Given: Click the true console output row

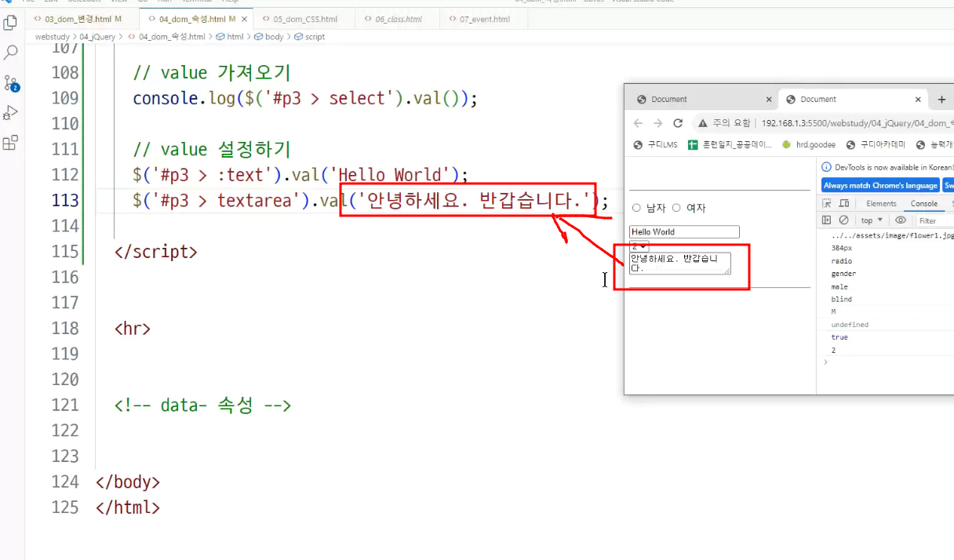Looking at the screenshot, I should coord(839,337).
